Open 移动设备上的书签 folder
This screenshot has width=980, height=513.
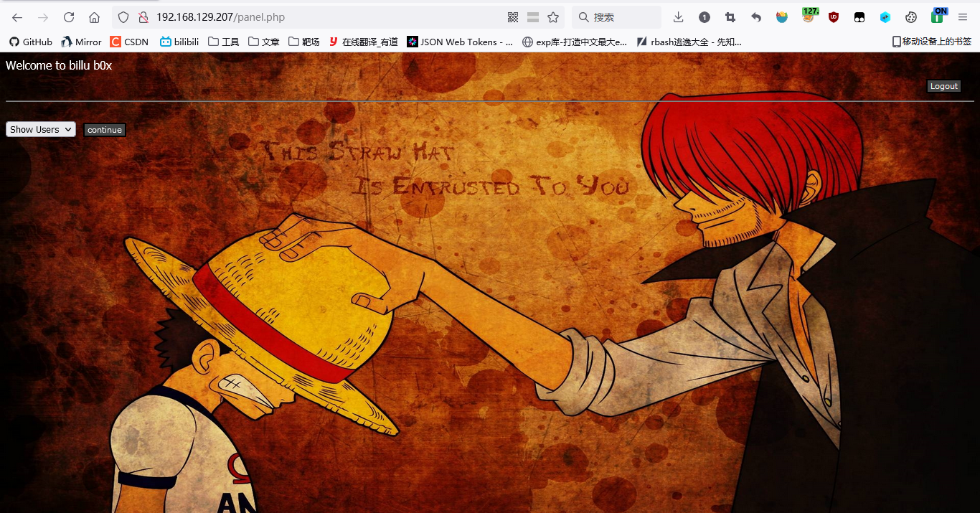pos(932,42)
